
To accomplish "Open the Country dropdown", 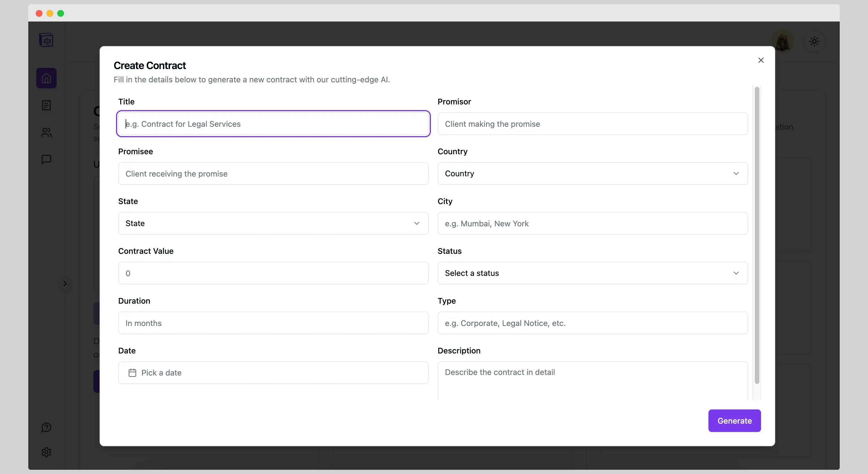I will [592, 173].
